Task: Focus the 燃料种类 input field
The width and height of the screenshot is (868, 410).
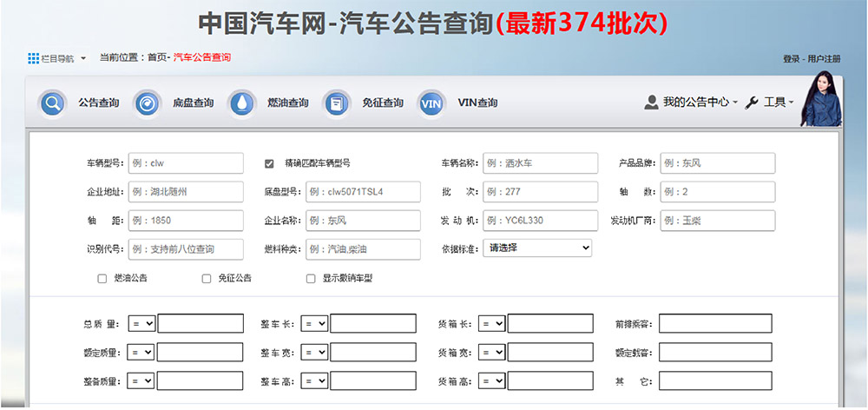Action: point(363,249)
